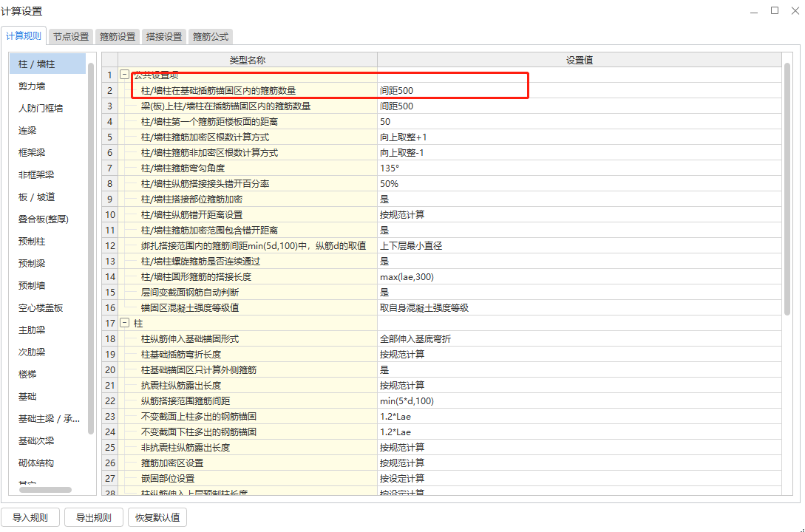Image resolution: width=805 pixels, height=532 pixels.
Task: Open the 板 / 坡道 category
Action: pos(48,197)
